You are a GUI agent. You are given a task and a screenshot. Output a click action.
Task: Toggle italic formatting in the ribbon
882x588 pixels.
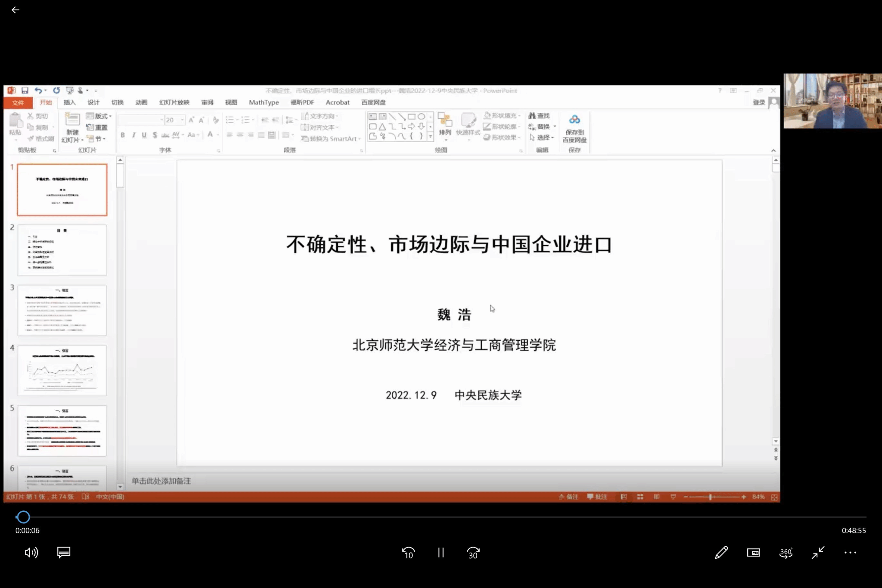click(134, 135)
